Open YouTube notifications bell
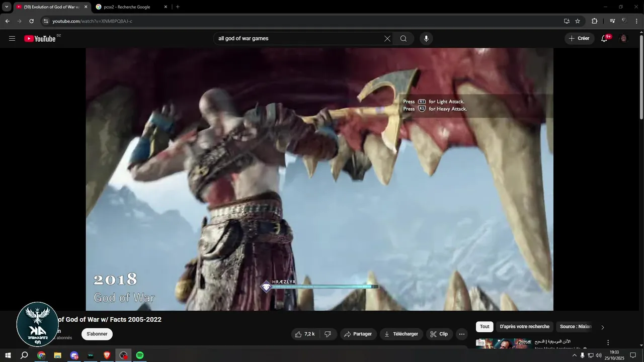The width and height of the screenshot is (644, 362). (605, 39)
